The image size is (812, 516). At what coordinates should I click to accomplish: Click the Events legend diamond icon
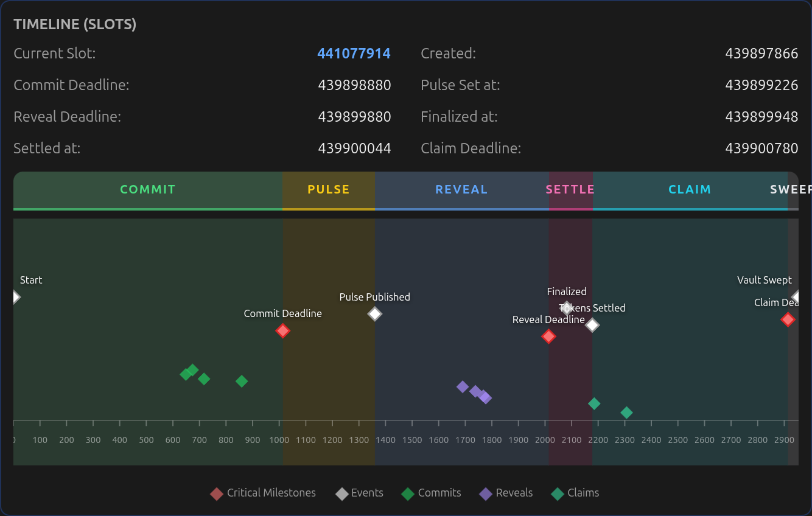341,493
